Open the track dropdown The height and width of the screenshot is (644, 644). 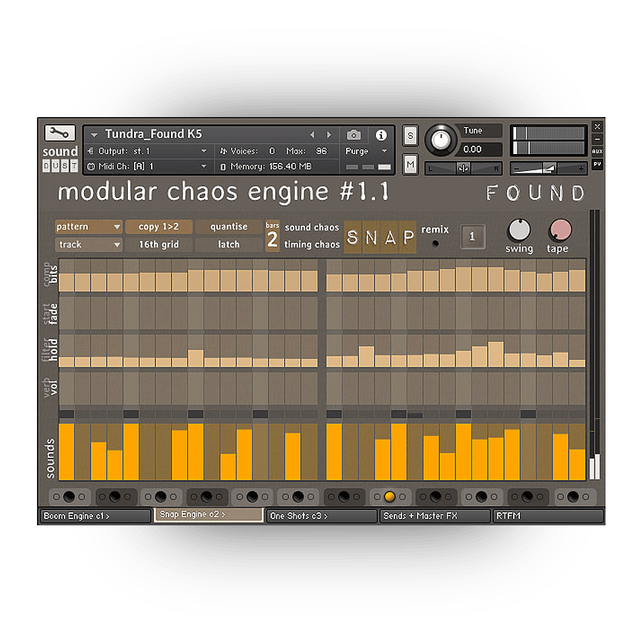point(89,245)
